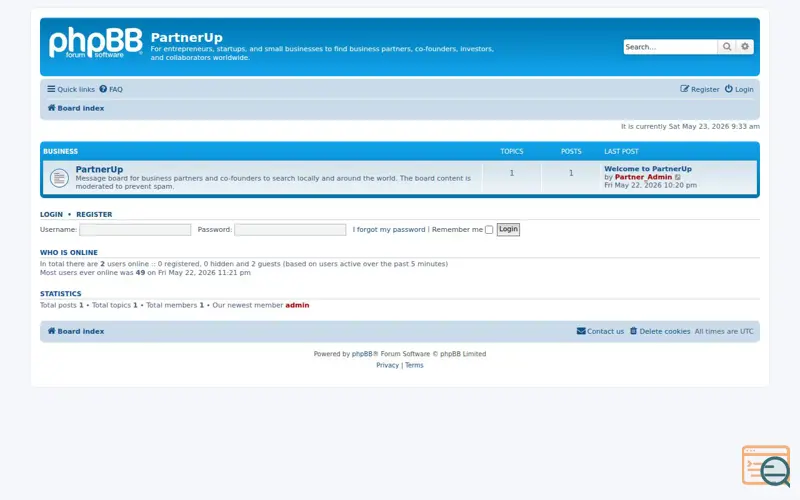Image resolution: width=800 pixels, height=500 pixels.
Task: Click 'All times are UTC' text
Action: [x=724, y=331]
